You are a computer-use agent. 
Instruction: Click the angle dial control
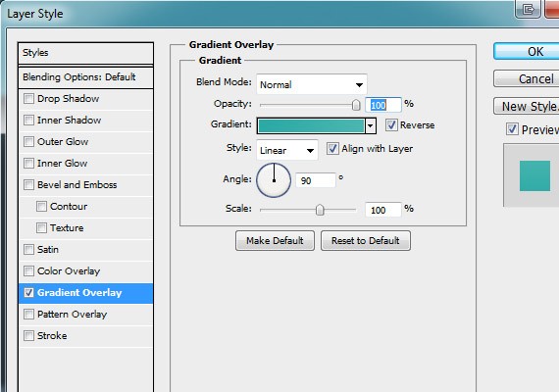point(274,180)
